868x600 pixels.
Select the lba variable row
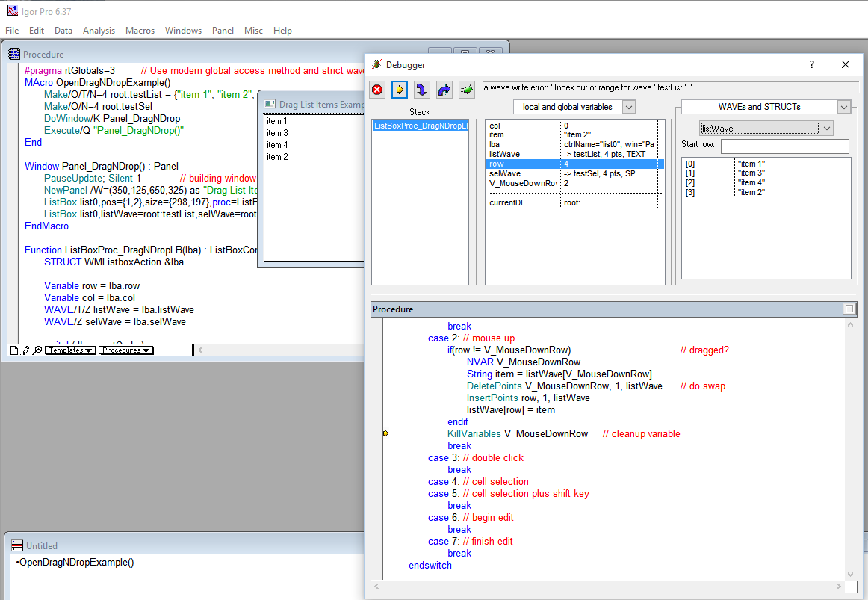[x=574, y=144]
